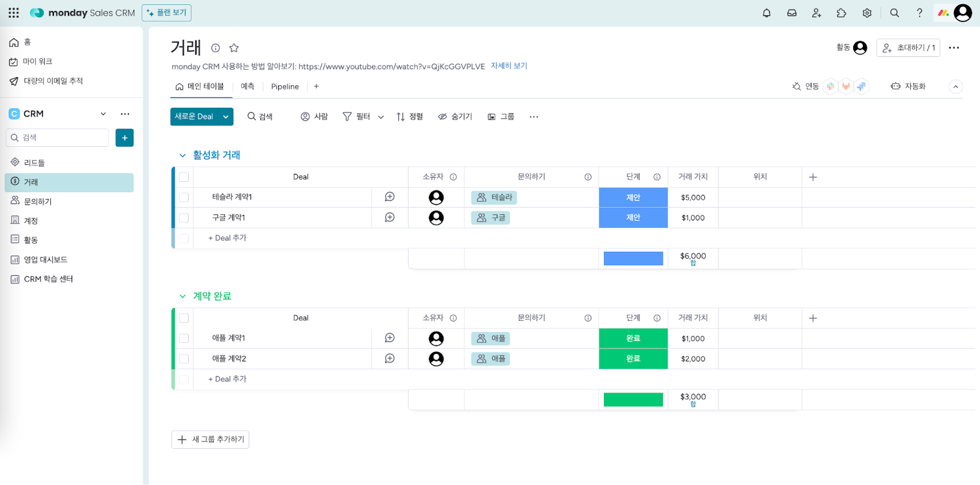Click the 숨기기 hide columns eye button
The width and height of the screenshot is (980, 485).
pos(454,116)
